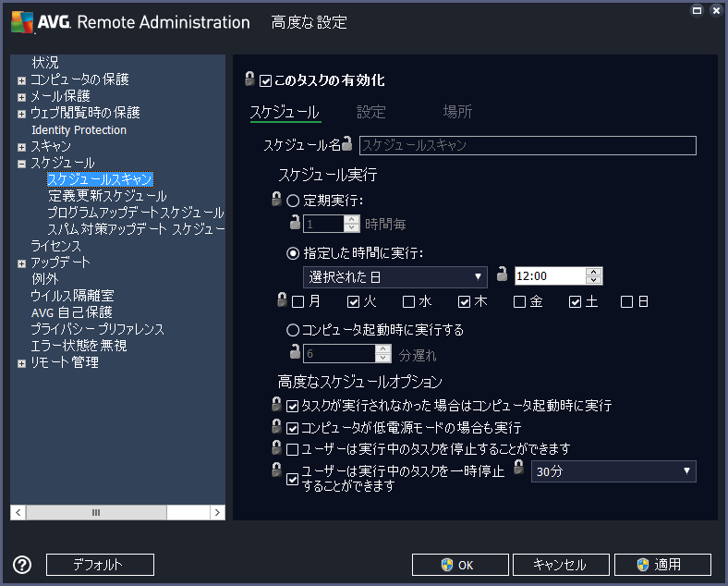Click the AVG logo in the title bar

(22, 22)
